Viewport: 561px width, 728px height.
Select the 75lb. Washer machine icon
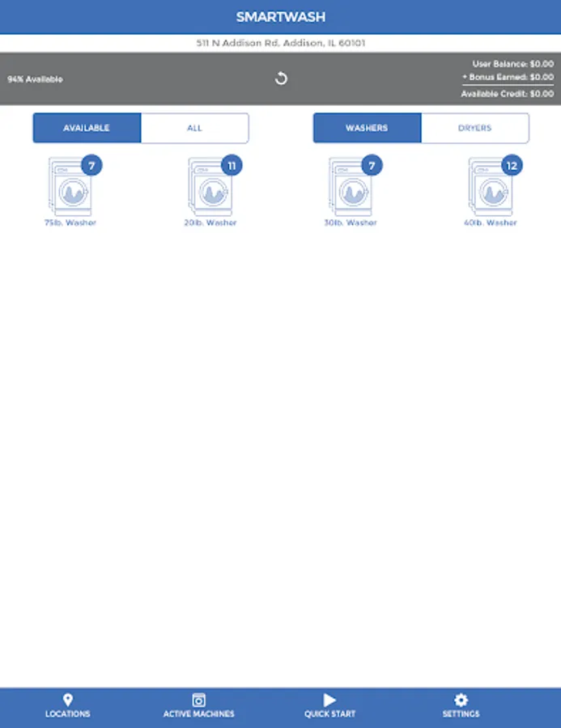70,187
